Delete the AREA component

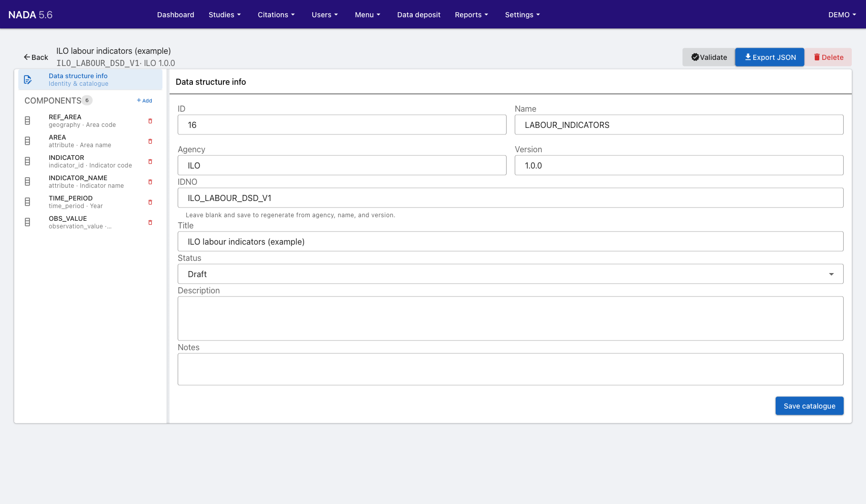click(150, 141)
